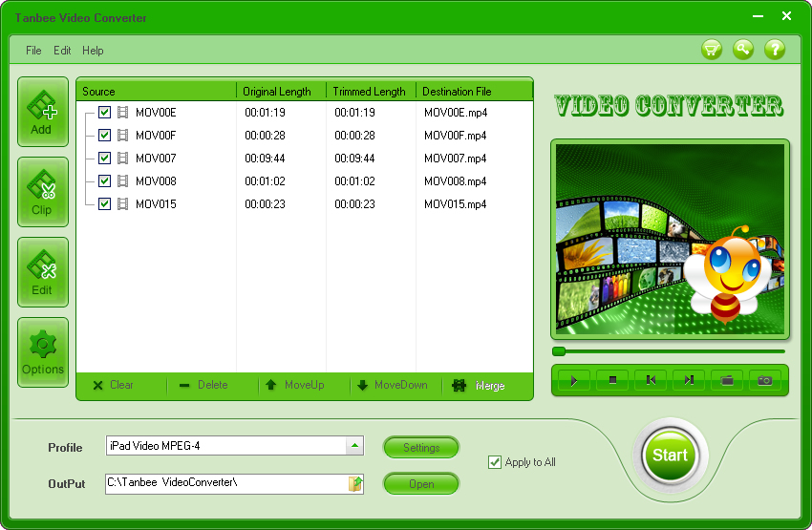
Task: Merge the selected files
Action: point(479,385)
